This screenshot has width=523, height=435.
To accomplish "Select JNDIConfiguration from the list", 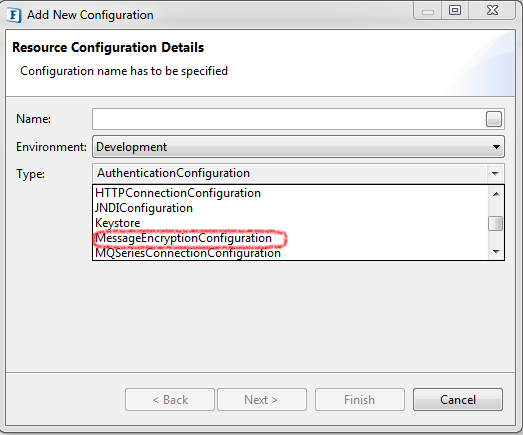I will [x=144, y=208].
